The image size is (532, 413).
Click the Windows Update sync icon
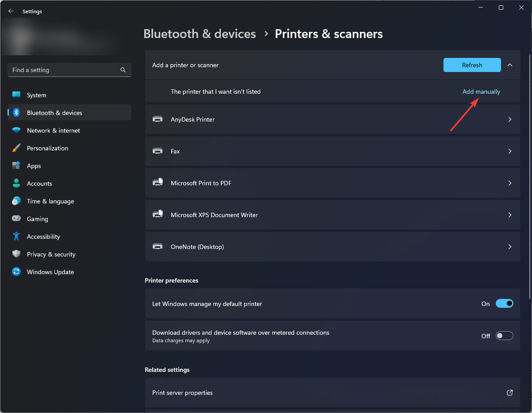coord(16,272)
